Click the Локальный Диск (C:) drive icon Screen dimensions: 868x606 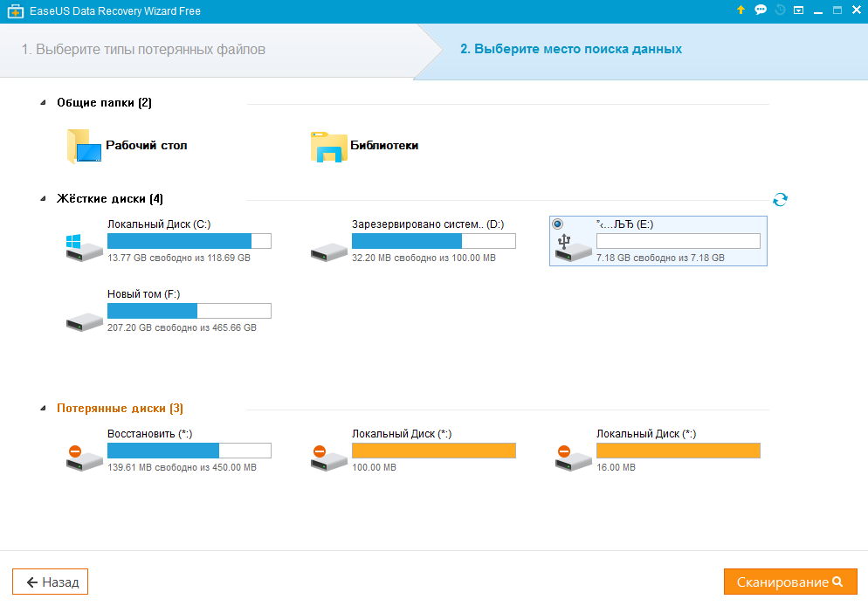pyautogui.click(x=84, y=247)
